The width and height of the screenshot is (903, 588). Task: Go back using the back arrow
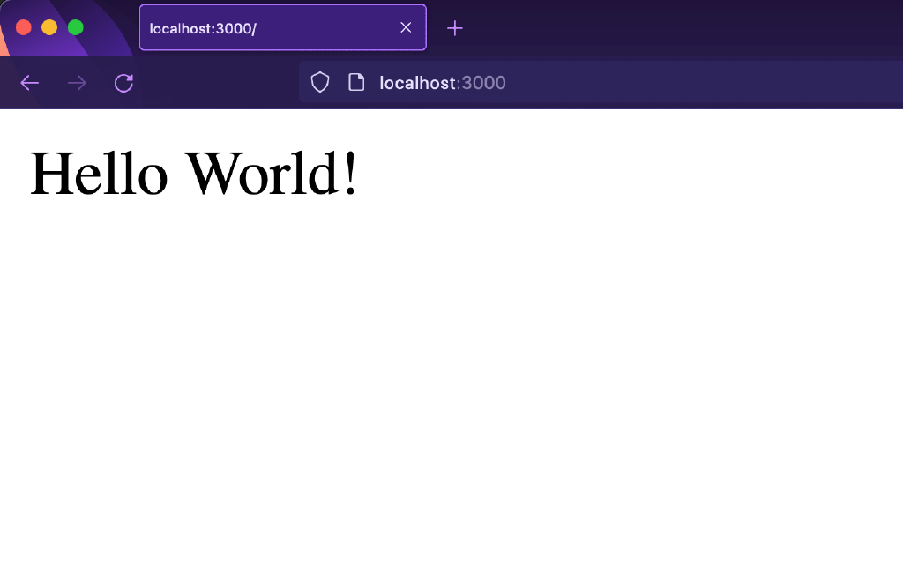30,83
